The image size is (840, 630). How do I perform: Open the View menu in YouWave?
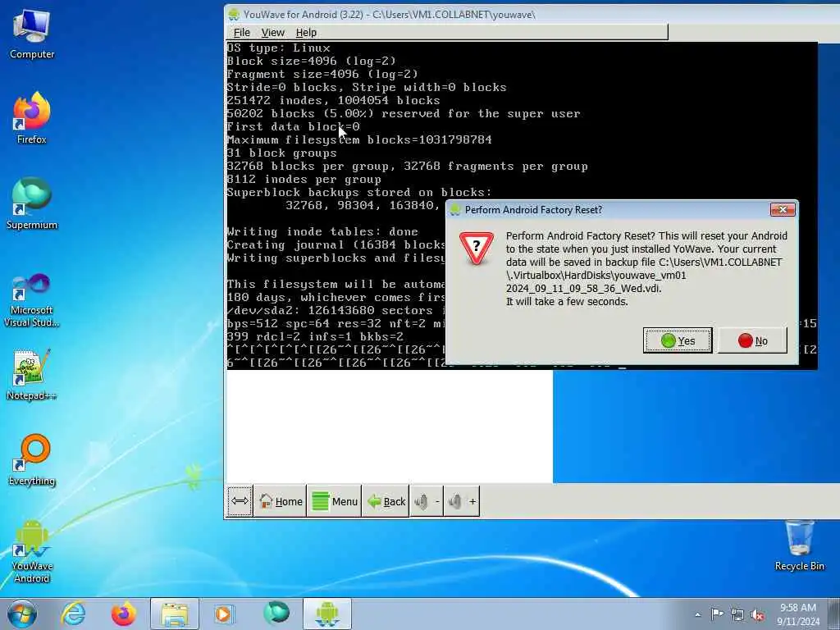coord(272,32)
